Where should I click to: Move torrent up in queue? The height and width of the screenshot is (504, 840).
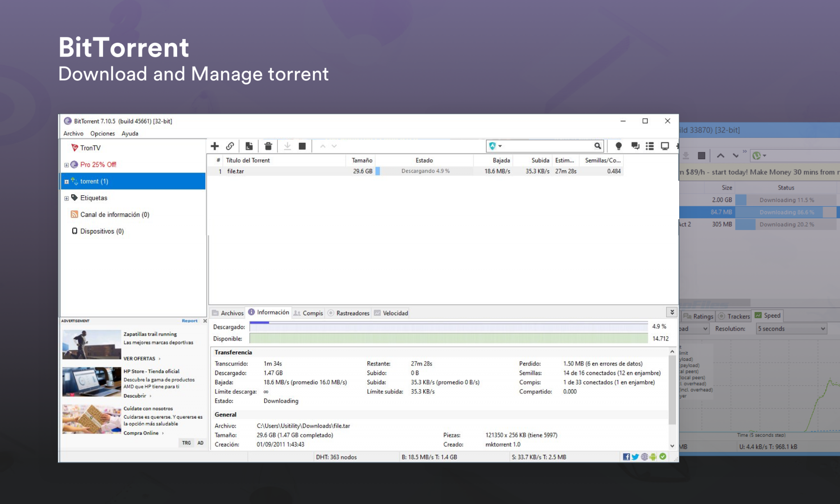click(323, 146)
